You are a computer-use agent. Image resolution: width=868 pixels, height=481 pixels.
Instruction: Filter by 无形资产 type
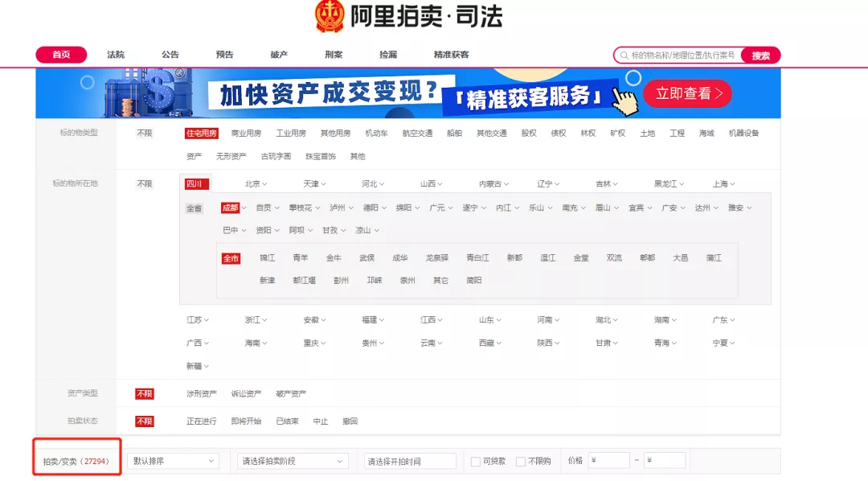tap(231, 157)
